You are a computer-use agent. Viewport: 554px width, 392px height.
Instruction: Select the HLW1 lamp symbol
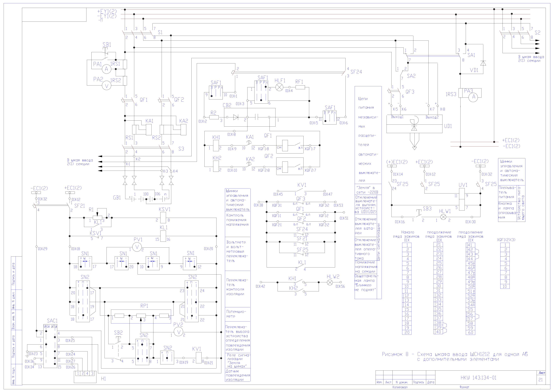(443, 217)
